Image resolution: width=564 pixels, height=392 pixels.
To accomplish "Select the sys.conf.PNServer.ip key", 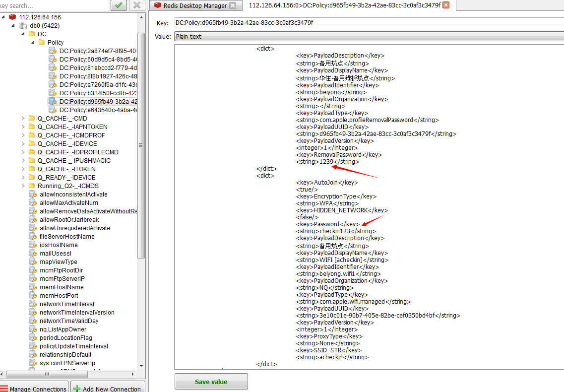I will pyautogui.click(x=67, y=363).
